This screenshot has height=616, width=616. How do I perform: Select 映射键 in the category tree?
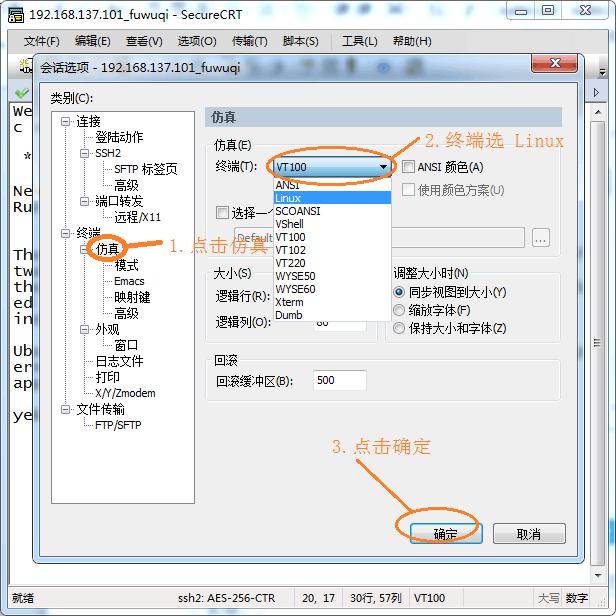[x=132, y=297]
